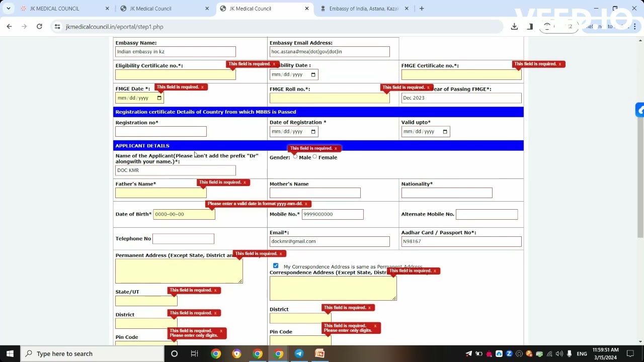Dismiss the Eligibility Certificate required-field error
644x362 pixels.
point(274,64)
